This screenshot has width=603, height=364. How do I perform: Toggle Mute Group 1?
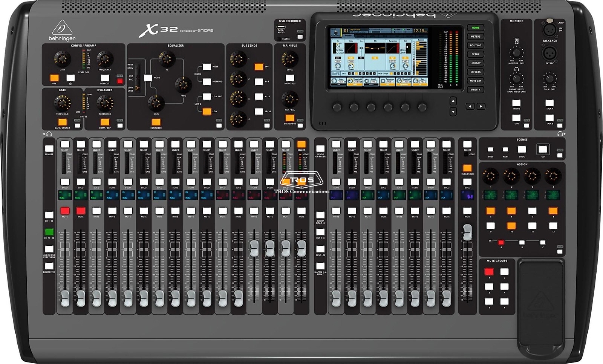[489, 271]
